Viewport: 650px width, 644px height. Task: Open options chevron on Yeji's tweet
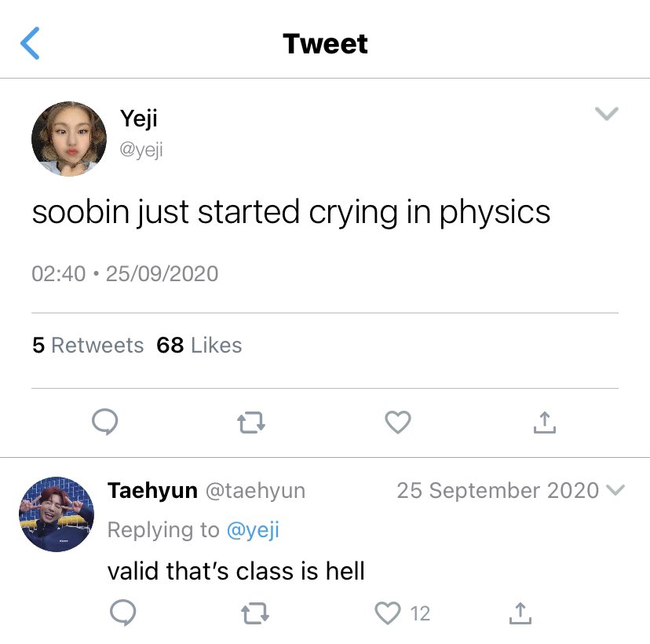pos(607,113)
